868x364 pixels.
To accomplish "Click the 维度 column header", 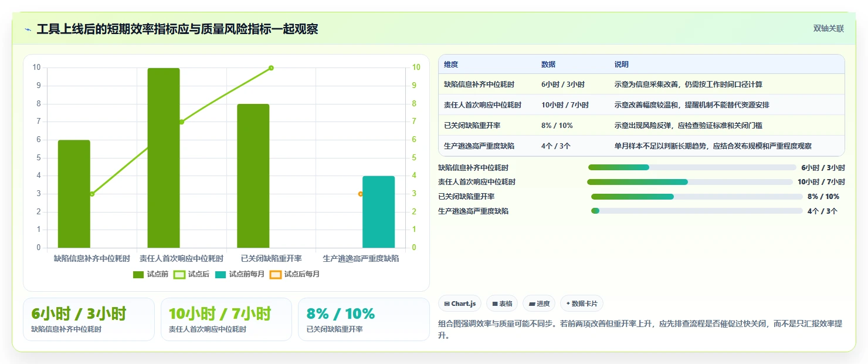I will [x=451, y=65].
